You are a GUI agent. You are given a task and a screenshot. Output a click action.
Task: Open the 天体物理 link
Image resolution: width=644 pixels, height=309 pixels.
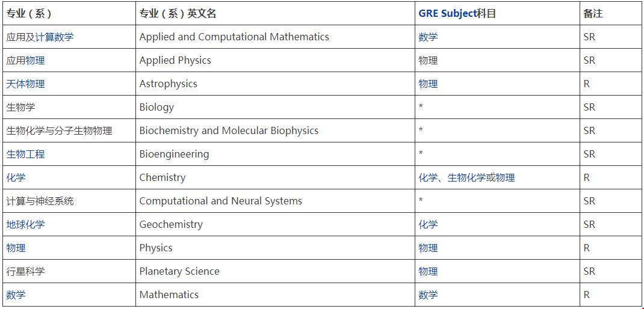(x=25, y=84)
